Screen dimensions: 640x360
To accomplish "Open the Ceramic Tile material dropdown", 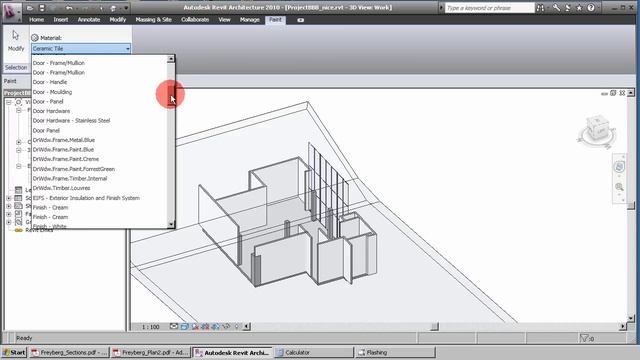I will click(x=81, y=49).
